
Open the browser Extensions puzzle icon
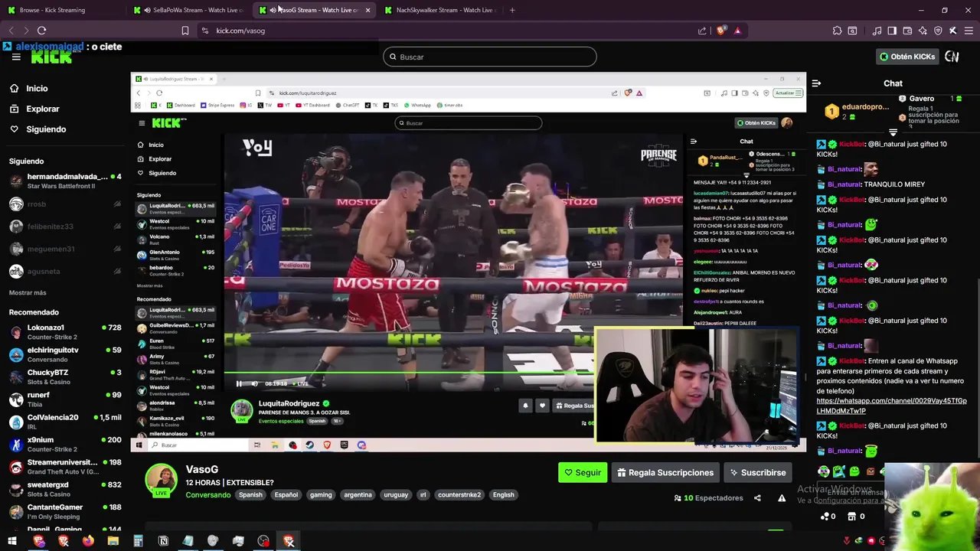tap(837, 31)
